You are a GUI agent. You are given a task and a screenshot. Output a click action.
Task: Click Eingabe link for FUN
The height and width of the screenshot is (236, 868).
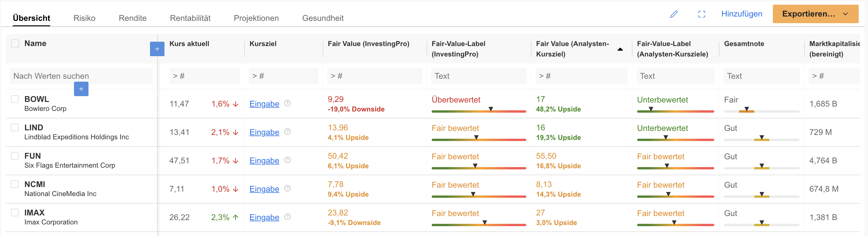pyautogui.click(x=264, y=161)
